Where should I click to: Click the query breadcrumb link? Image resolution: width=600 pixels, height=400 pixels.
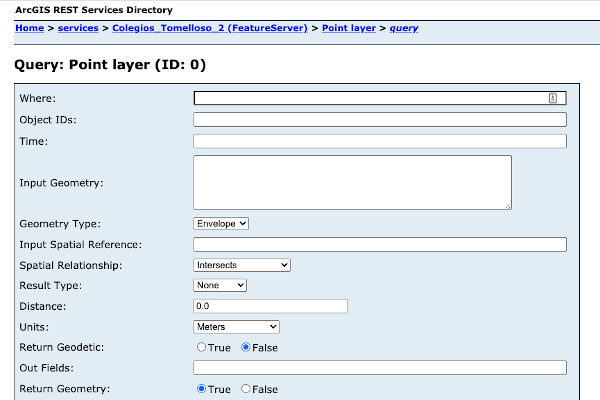(x=403, y=28)
